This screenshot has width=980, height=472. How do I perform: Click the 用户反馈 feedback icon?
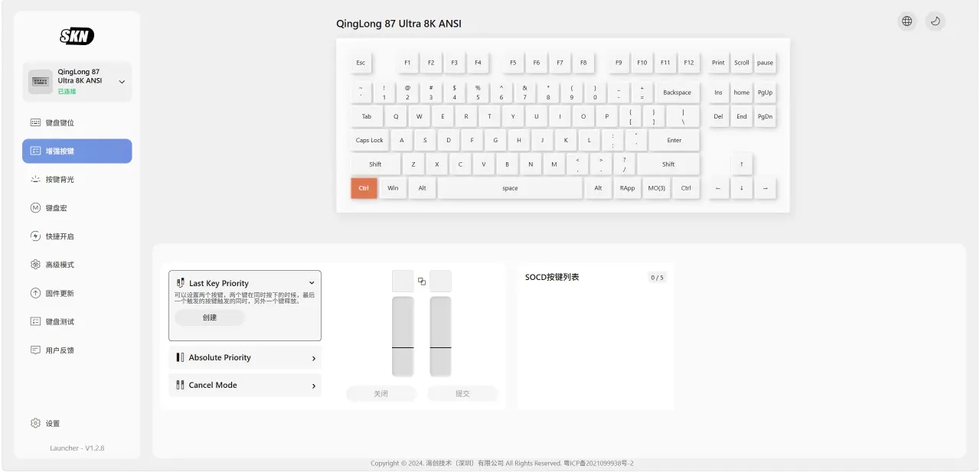pos(35,350)
